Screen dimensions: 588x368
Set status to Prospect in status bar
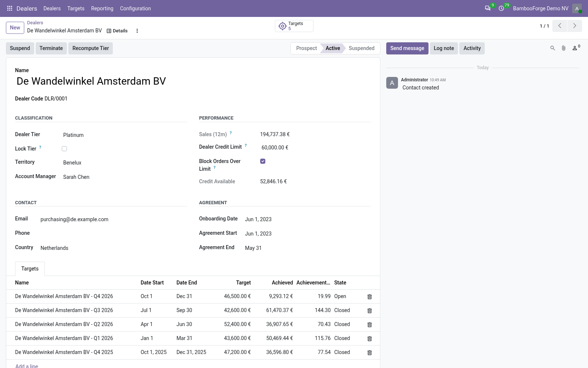(x=306, y=48)
